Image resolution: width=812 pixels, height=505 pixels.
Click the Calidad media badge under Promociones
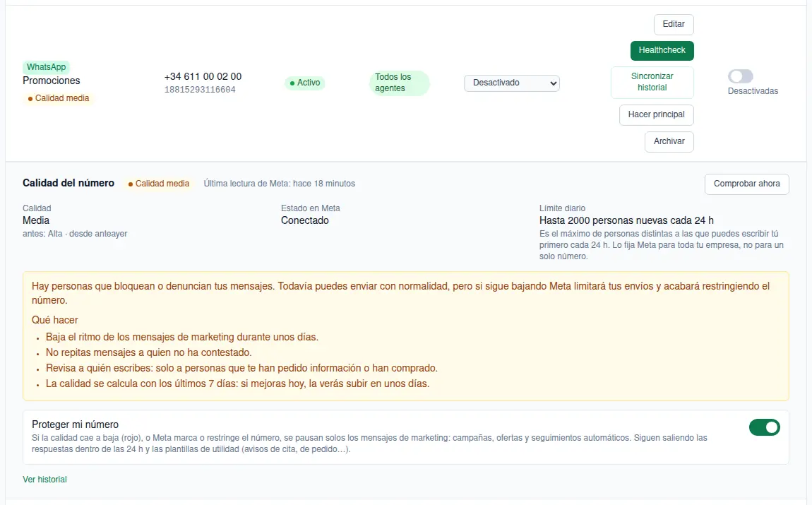[59, 98]
